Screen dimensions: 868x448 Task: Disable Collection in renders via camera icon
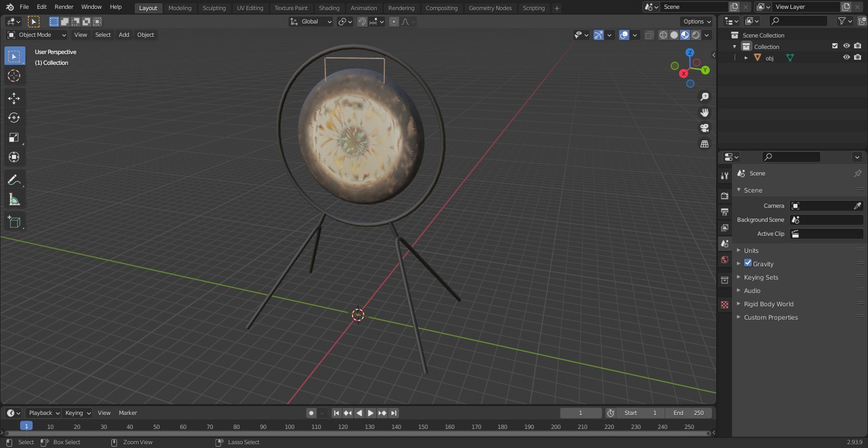[857, 46]
